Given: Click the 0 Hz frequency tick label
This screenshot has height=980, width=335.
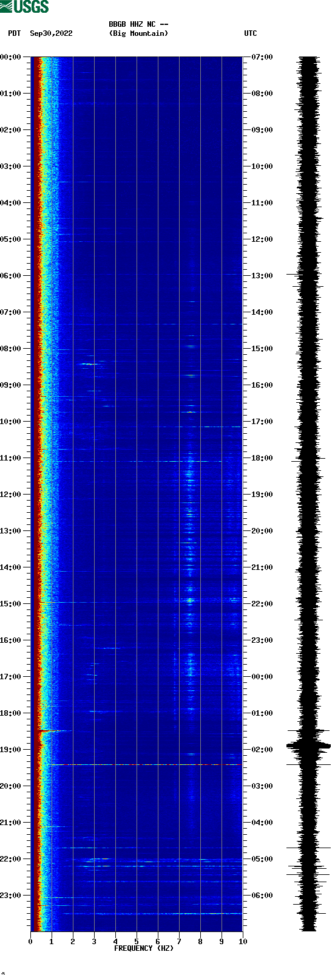Looking at the screenshot, I should point(30,942).
